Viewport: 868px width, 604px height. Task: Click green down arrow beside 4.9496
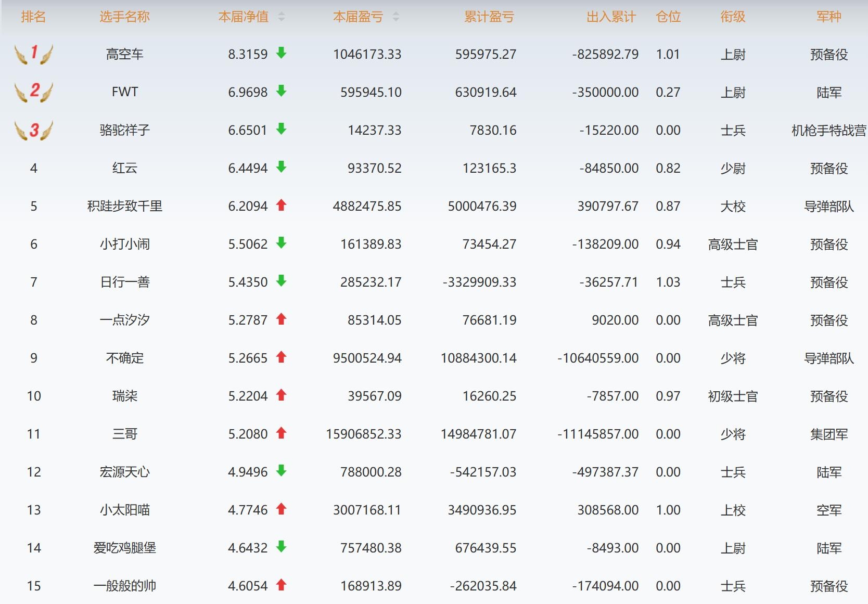coord(282,471)
